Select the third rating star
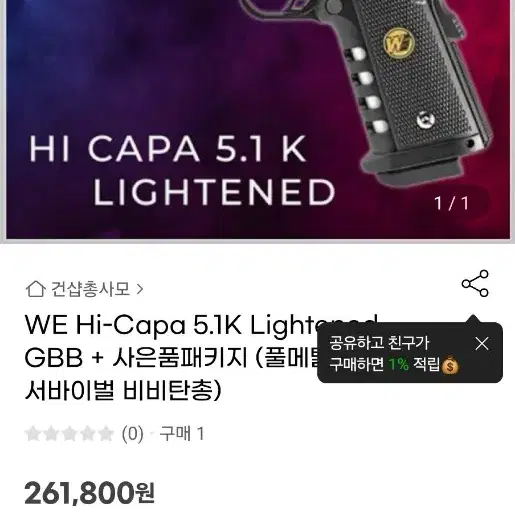This screenshot has width=515, height=515. [69, 434]
